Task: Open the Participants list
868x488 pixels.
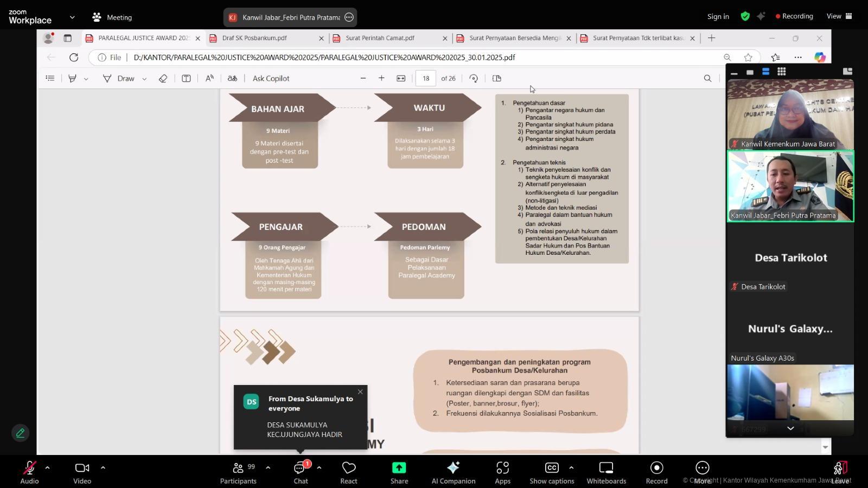Action: [238, 472]
